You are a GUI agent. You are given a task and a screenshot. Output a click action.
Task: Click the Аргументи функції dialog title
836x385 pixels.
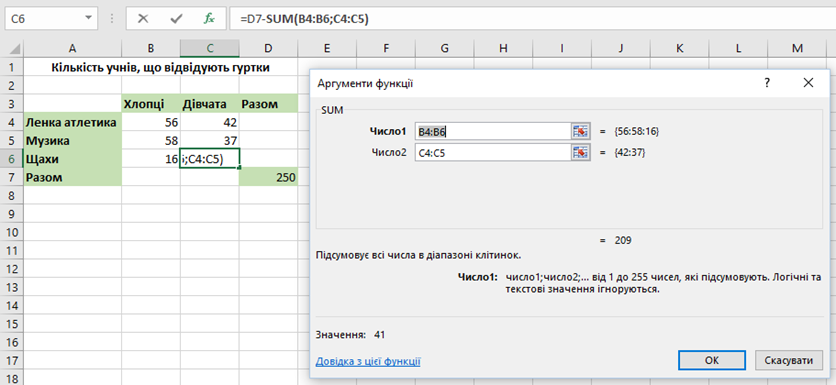[x=365, y=84]
